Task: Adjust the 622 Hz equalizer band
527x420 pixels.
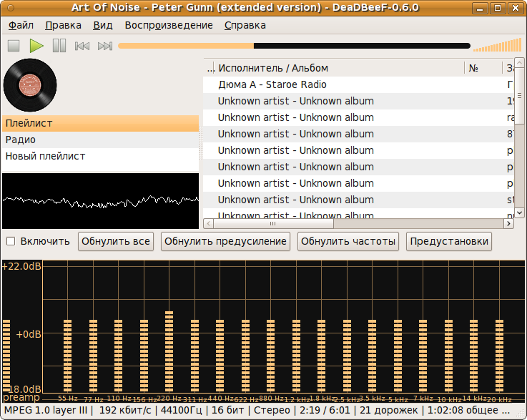Action: [x=245, y=356]
